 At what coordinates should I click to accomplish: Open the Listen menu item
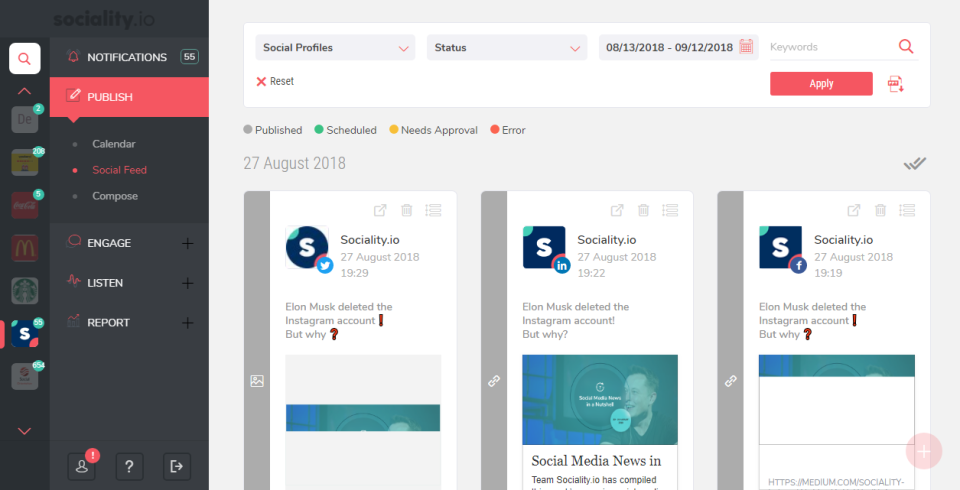click(x=105, y=283)
